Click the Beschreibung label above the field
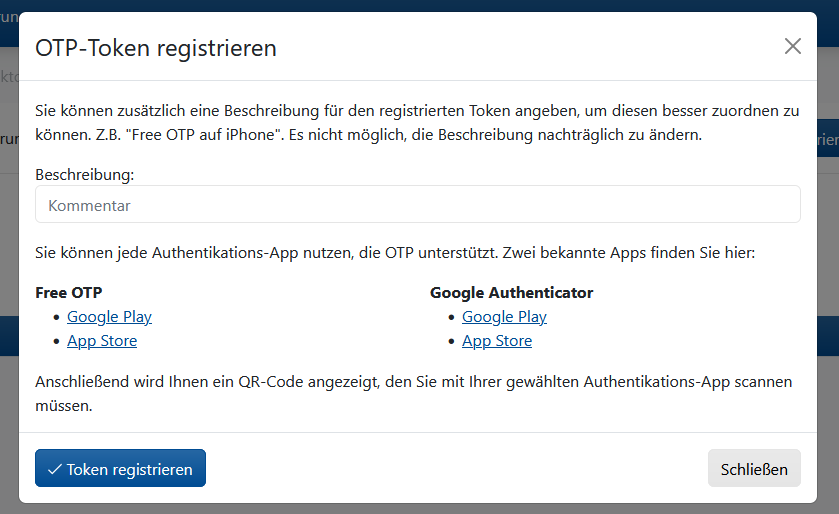839x514 pixels. [x=85, y=174]
